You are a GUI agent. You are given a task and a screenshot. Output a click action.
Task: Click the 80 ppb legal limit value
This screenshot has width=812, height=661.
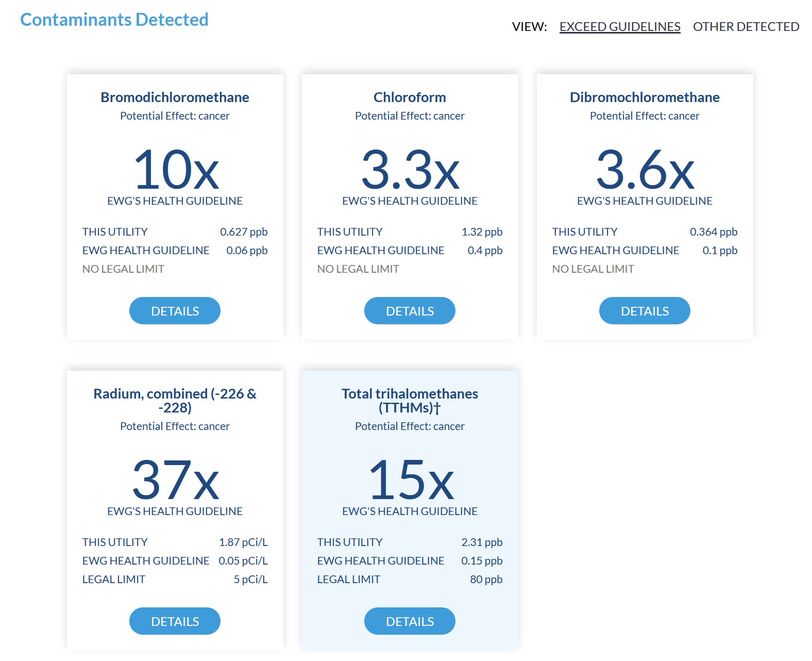pos(486,580)
